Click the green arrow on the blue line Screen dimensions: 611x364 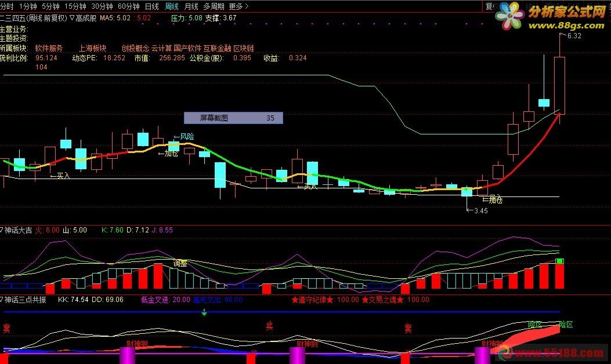click(204, 312)
